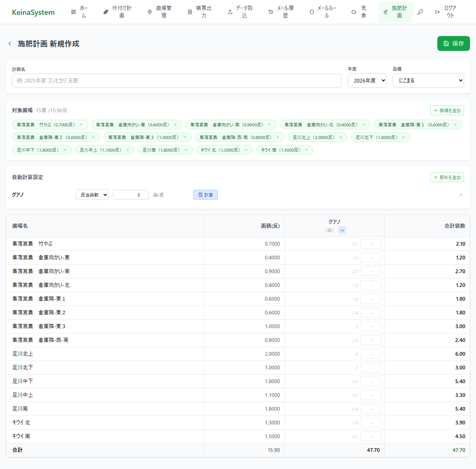Open the 帳票出力 navigation item
This screenshot has width=476, height=469.
pos(200,12)
